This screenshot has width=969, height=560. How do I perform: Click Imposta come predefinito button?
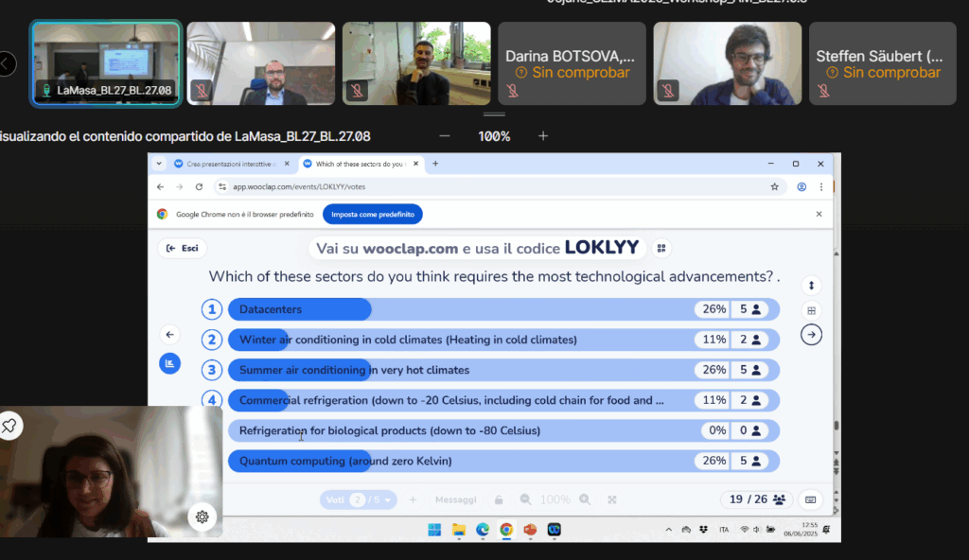point(373,215)
